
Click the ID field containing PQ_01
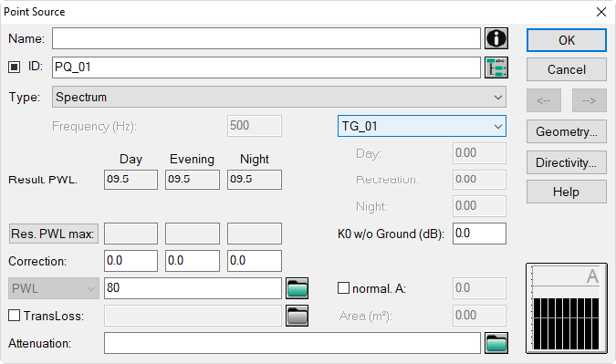(266, 68)
